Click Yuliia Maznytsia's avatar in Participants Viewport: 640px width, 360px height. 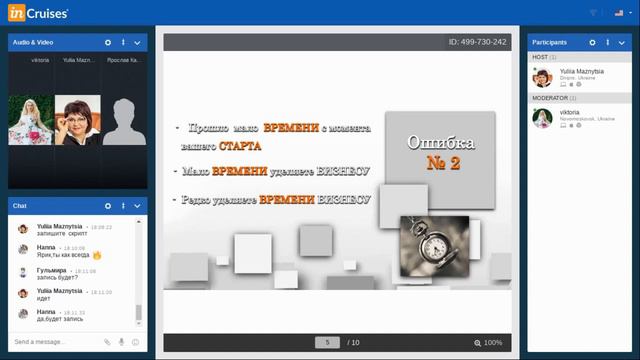(542, 78)
